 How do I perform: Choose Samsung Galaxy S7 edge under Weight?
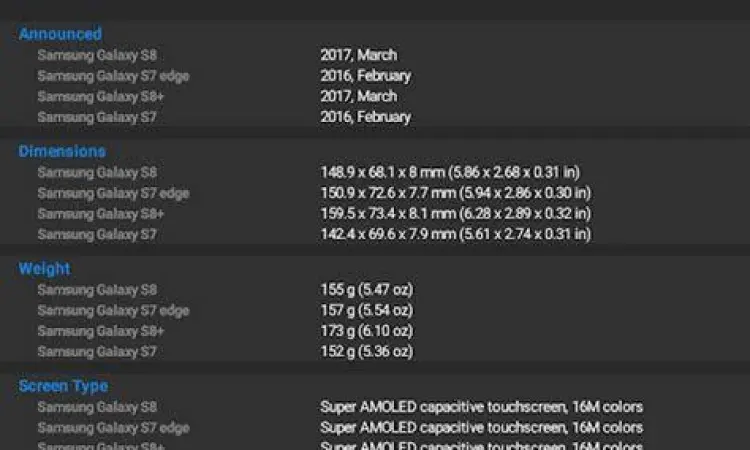click(113, 310)
